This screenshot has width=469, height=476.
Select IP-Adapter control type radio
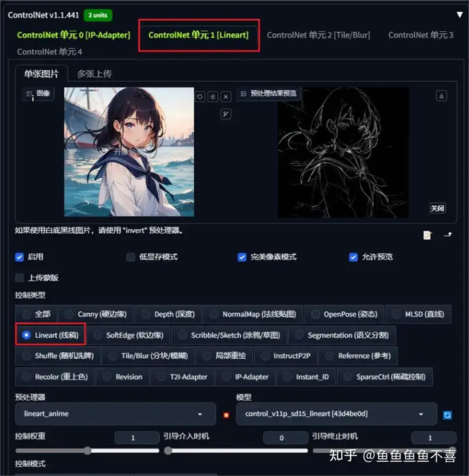[246, 377]
